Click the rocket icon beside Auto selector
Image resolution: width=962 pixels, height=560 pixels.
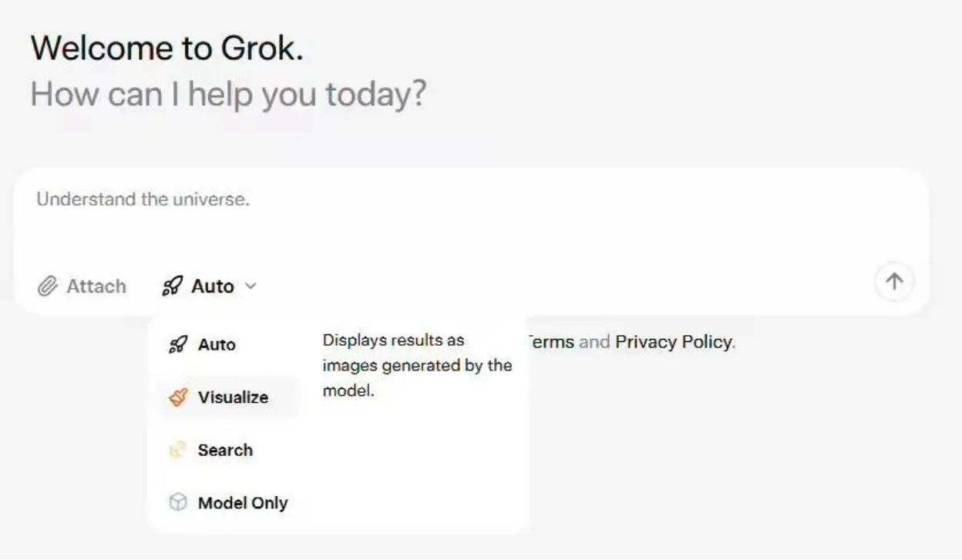(x=173, y=287)
